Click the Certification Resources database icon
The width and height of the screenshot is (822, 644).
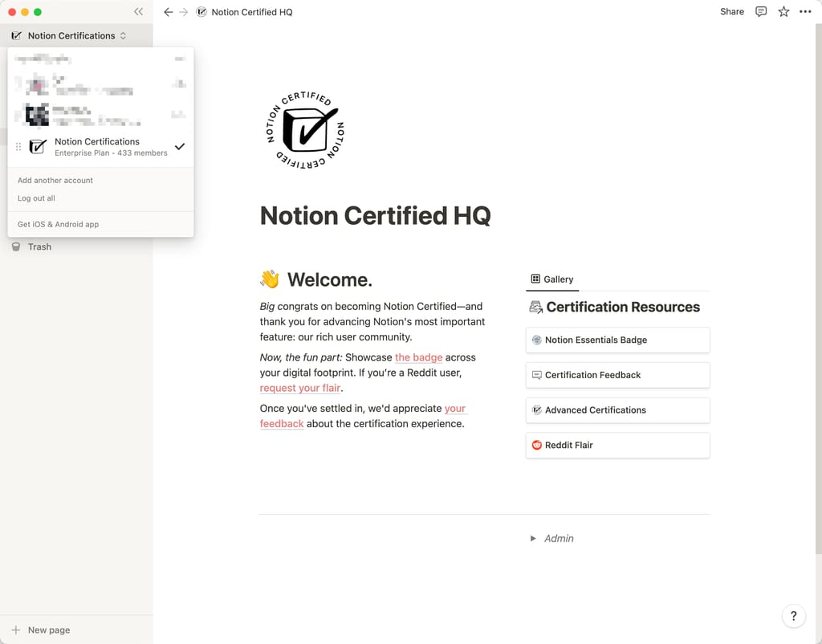[535, 307]
